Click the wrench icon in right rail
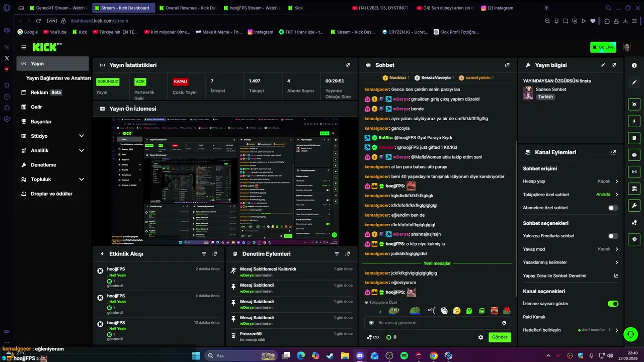Viewport: 644px width, 362px height. (634, 206)
